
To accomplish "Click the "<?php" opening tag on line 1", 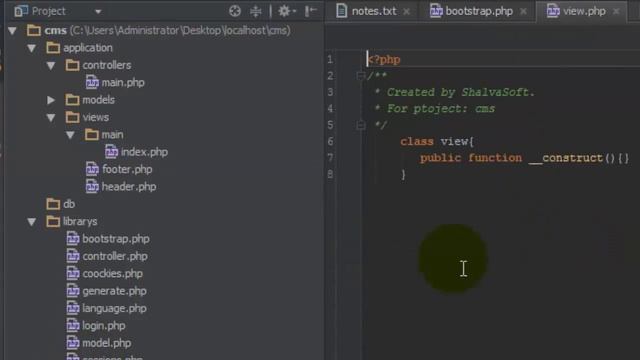I will [384, 60].
